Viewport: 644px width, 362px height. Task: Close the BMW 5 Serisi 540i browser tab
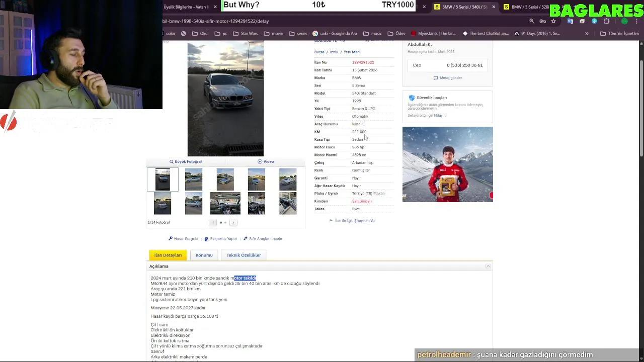[x=494, y=7]
